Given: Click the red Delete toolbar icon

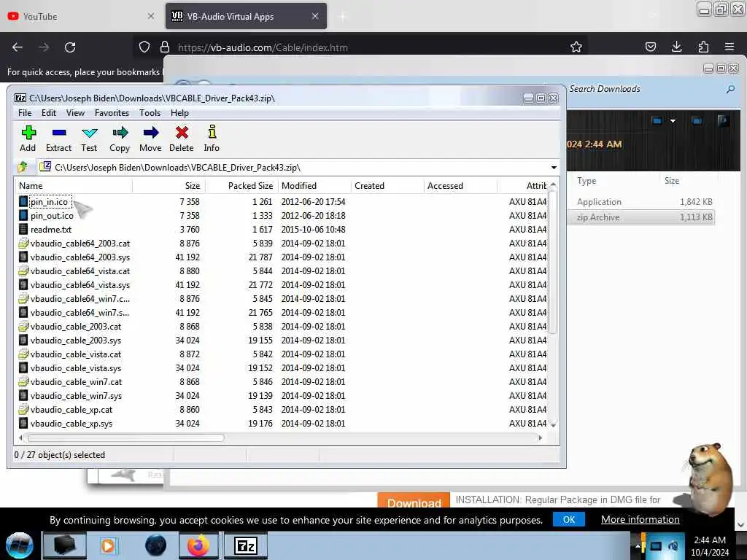Looking at the screenshot, I should pos(182,138).
